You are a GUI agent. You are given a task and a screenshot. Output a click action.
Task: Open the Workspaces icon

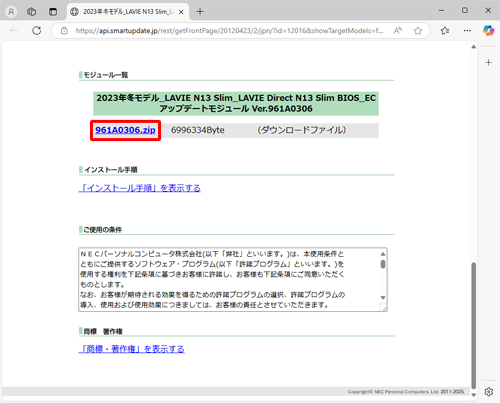click(32, 12)
